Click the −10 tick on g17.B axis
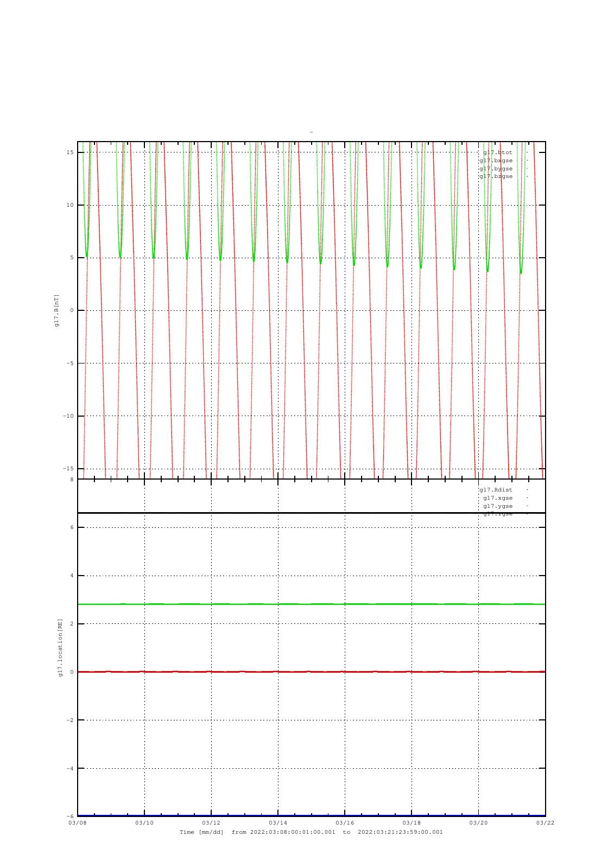This screenshot has width=614, height=868. click(x=68, y=416)
